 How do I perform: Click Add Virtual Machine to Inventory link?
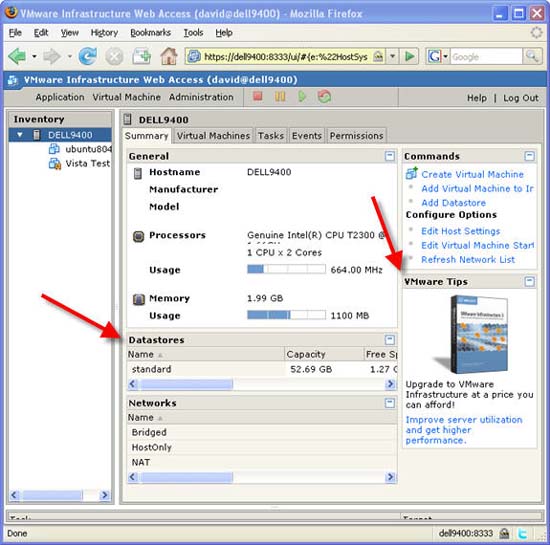(x=477, y=189)
